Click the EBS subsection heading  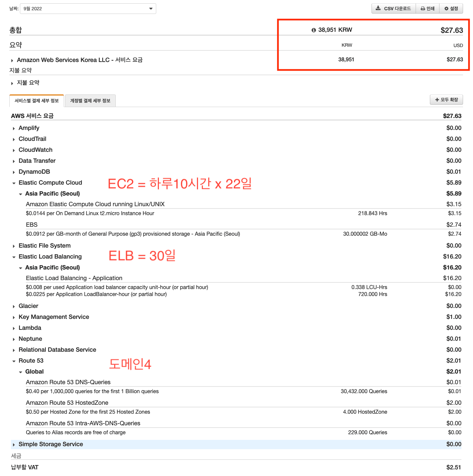click(32, 225)
